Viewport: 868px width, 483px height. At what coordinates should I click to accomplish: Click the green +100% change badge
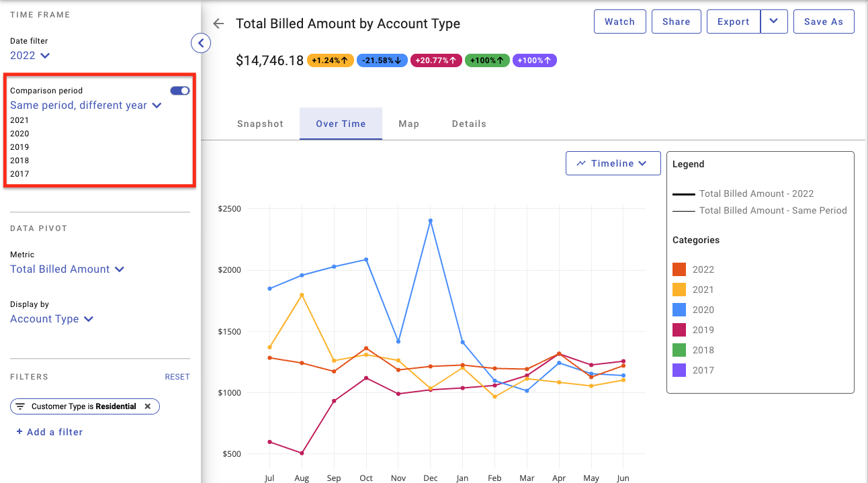(487, 60)
